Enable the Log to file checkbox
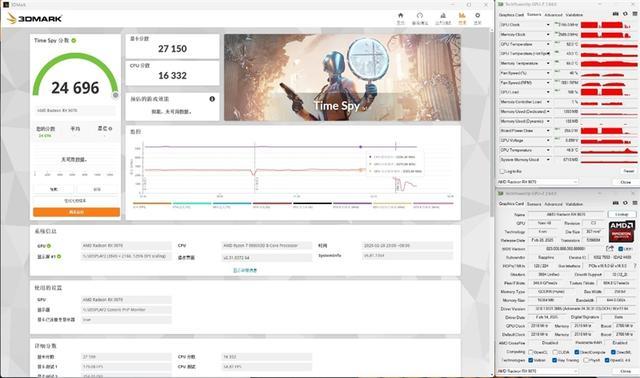Image resolution: width=640 pixels, height=378 pixels. (502, 171)
